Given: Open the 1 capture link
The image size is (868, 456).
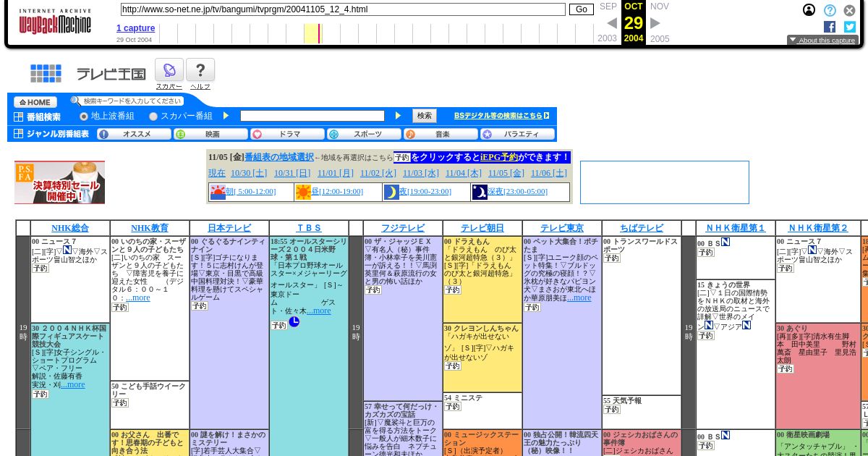Looking at the screenshot, I should (135, 28).
